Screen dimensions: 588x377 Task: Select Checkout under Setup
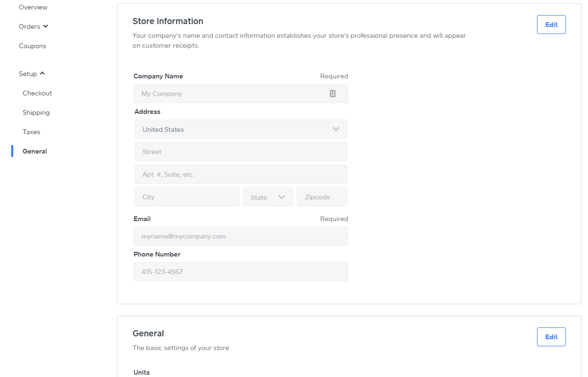click(37, 93)
